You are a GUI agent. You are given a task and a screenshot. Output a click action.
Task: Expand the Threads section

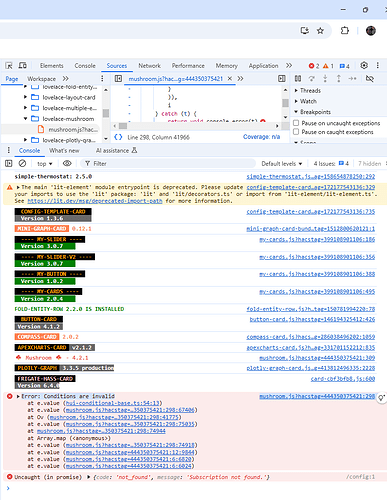(296, 91)
